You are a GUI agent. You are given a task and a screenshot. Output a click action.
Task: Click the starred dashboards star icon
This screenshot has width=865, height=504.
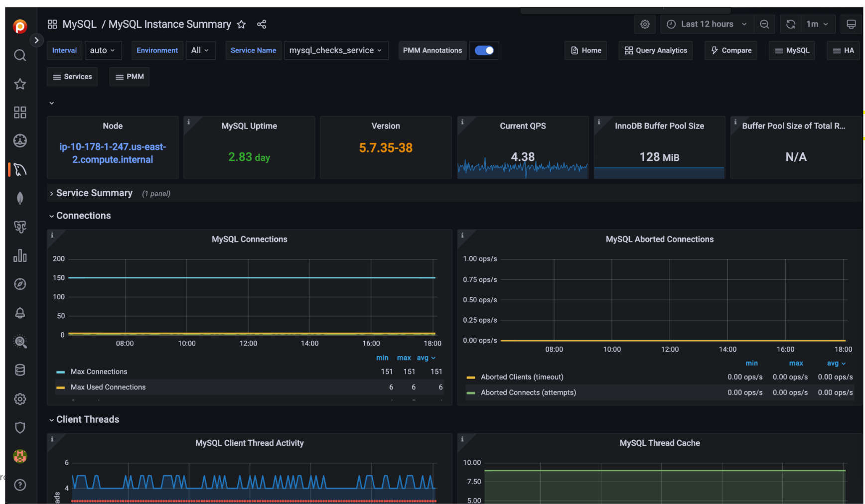pyautogui.click(x=20, y=84)
